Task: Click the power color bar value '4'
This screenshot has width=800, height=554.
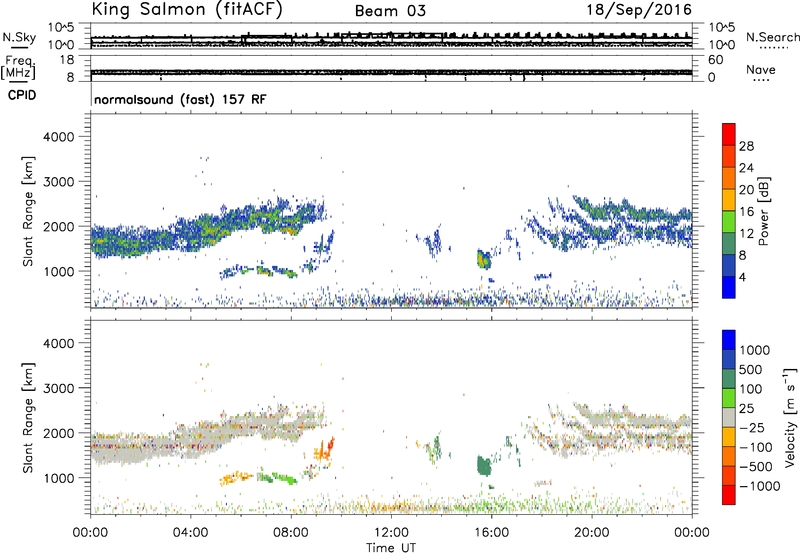Action: pyautogui.click(x=742, y=277)
